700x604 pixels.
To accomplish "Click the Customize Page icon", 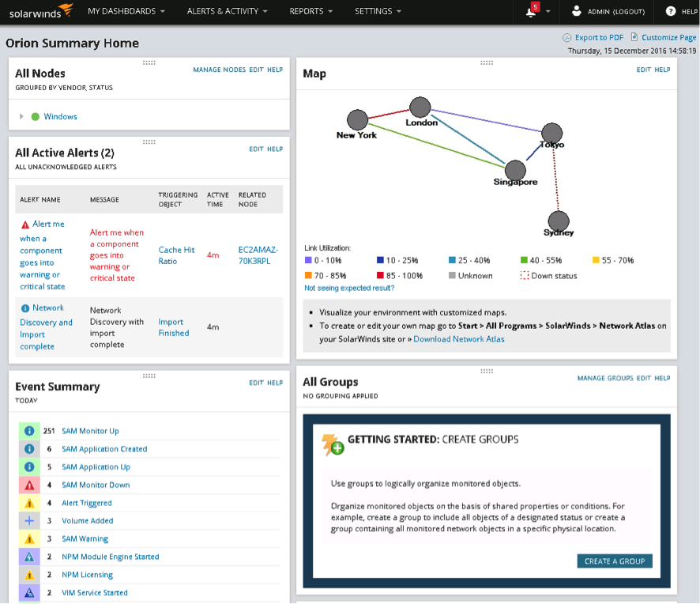I will pyautogui.click(x=634, y=37).
